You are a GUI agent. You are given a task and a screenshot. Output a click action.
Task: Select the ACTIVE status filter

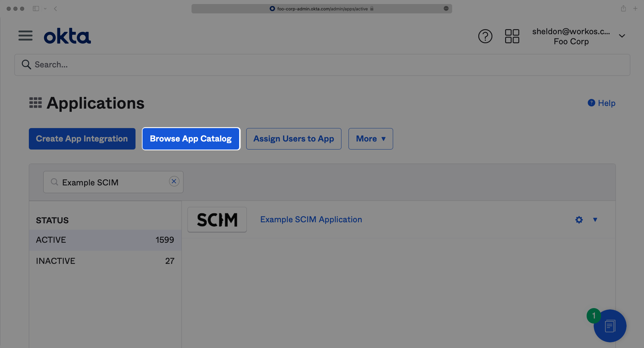[x=105, y=240]
